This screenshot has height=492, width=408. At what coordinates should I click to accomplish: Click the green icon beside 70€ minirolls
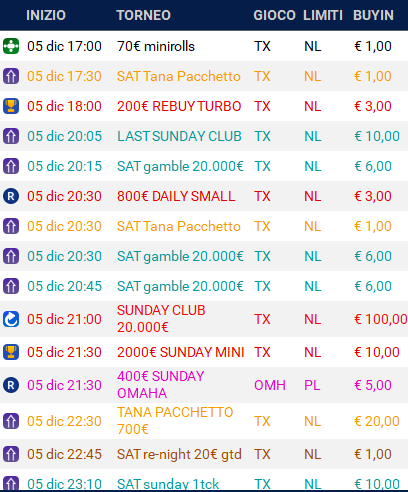[11, 46]
